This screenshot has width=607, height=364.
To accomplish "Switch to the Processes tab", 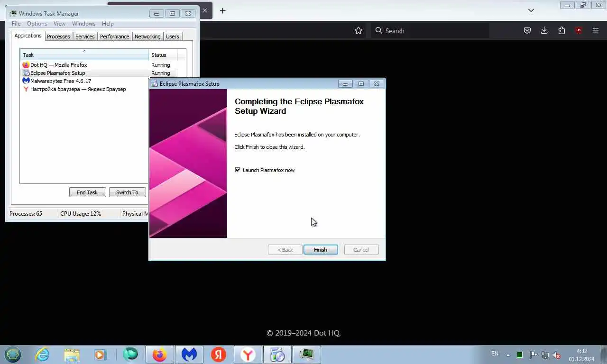I will pos(58,36).
